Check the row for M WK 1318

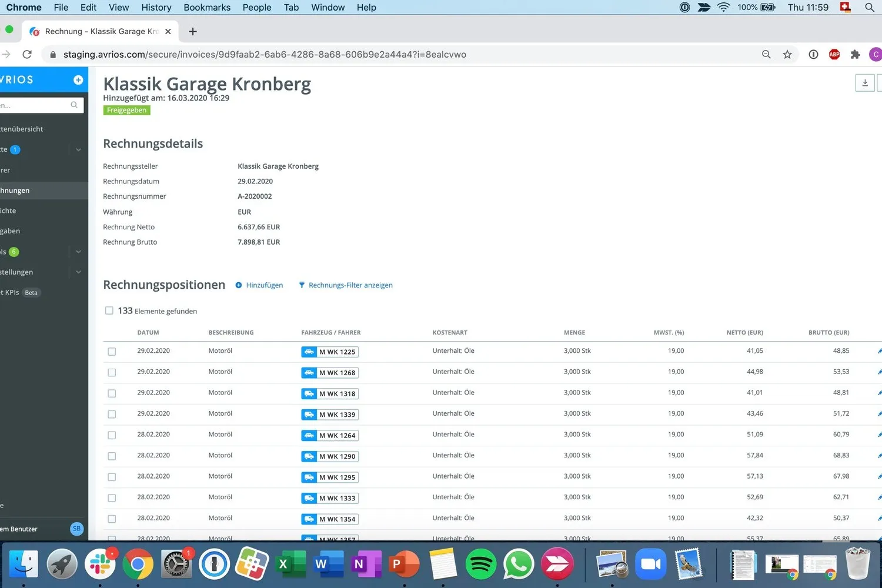[112, 393]
